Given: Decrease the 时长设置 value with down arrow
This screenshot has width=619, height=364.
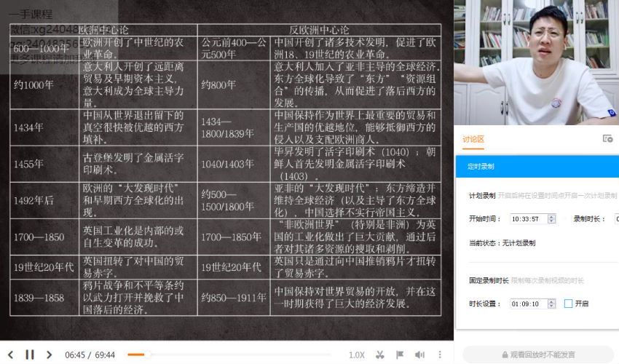Looking at the screenshot, I should [x=551, y=306].
